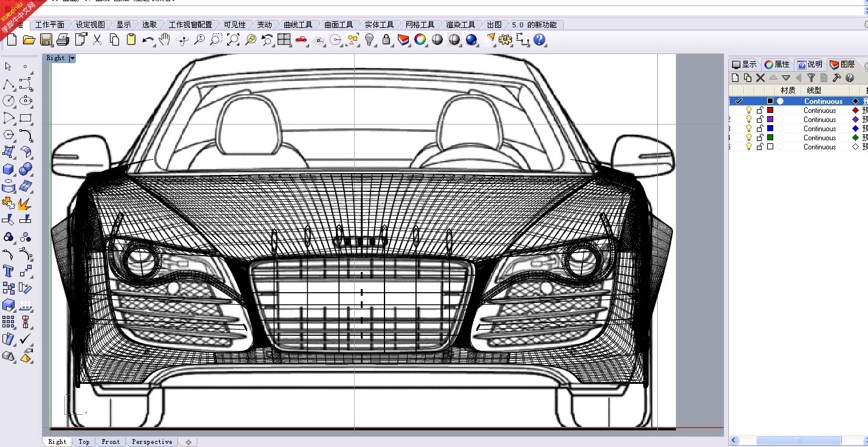Toggle the lock of the blue layer

(760, 129)
